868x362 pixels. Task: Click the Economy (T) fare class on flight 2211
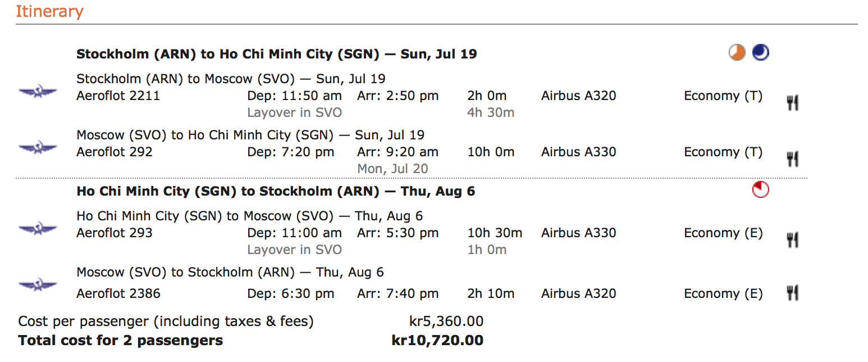click(723, 96)
